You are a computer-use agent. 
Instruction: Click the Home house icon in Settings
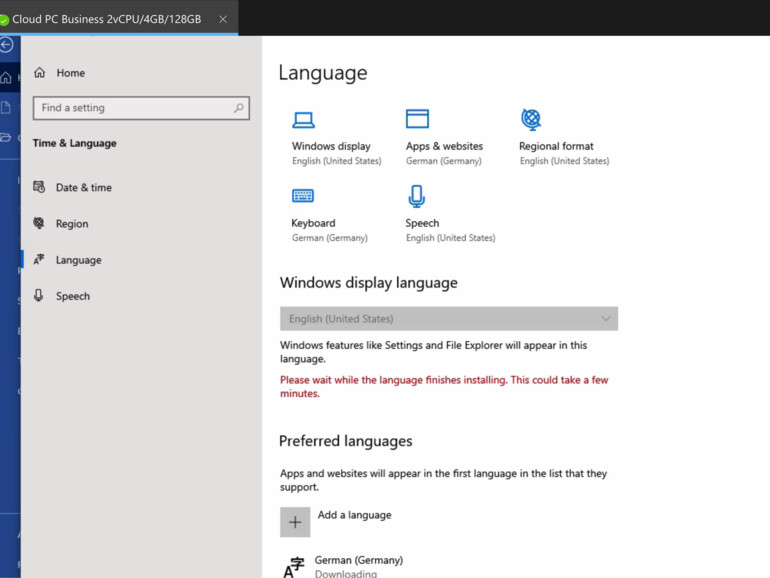tap(39, 73)
